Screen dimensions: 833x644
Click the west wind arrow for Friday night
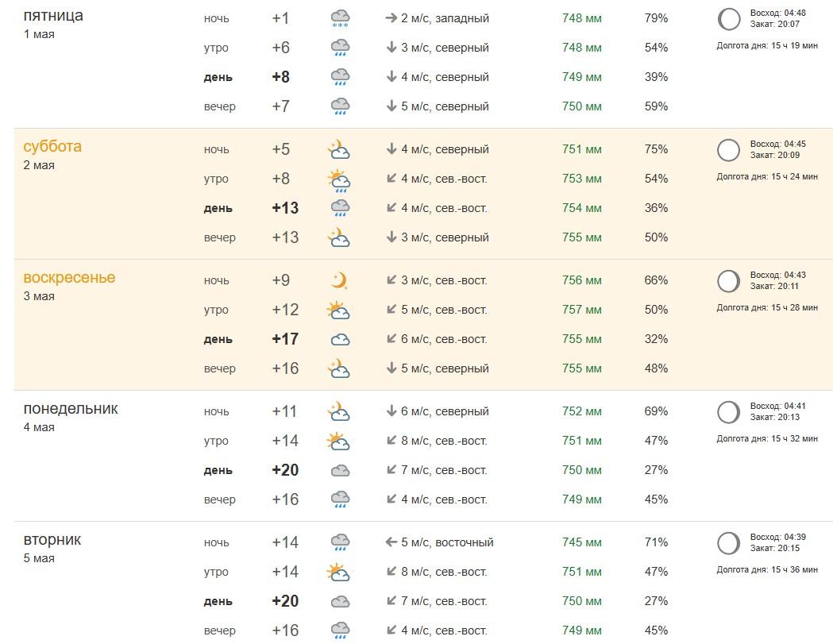(391, 18)
